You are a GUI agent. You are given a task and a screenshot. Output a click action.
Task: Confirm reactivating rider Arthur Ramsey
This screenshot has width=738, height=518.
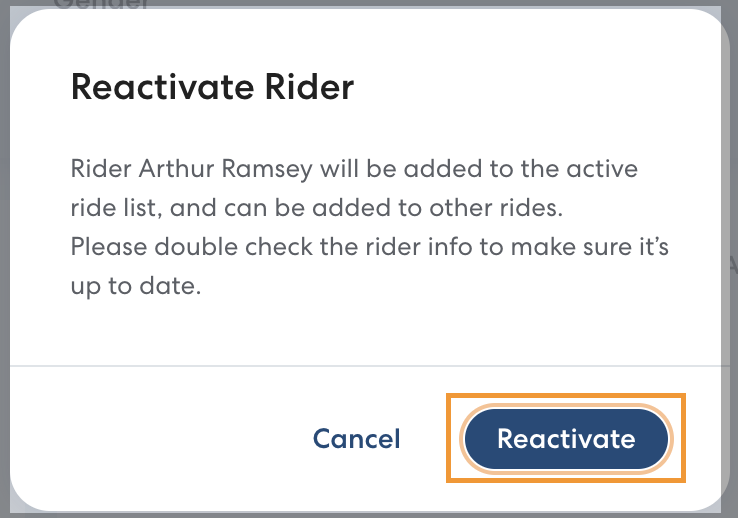566,438
